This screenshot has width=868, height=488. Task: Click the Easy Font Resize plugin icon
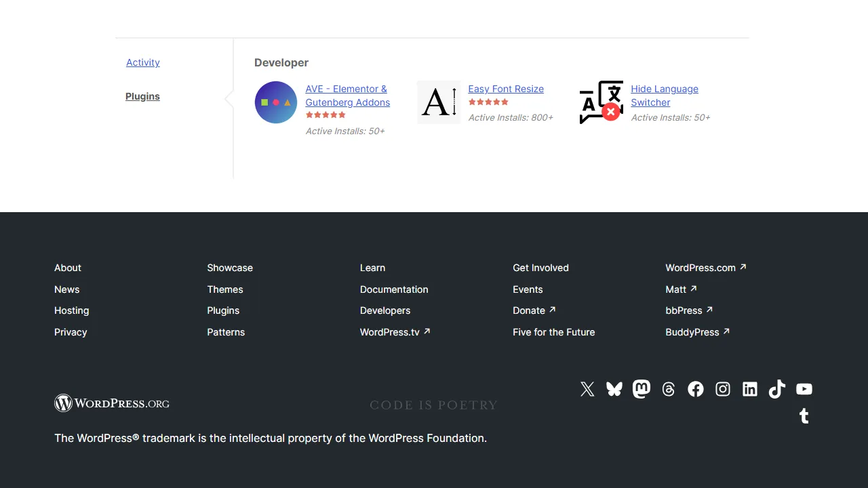coord(439,102)
